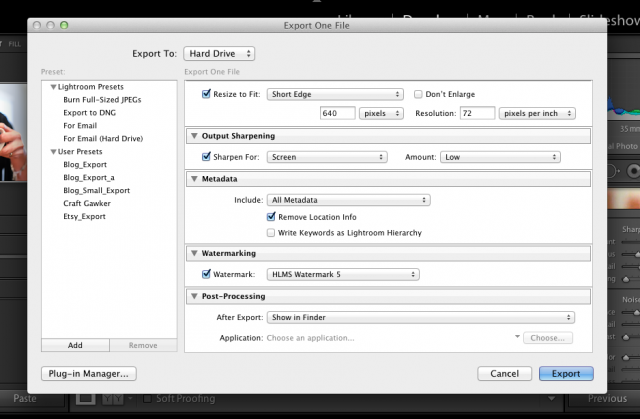Select the Blog_Export_a user preset
Image resolution: width=640 pixels, height=419 pixels.
(89, 177)
